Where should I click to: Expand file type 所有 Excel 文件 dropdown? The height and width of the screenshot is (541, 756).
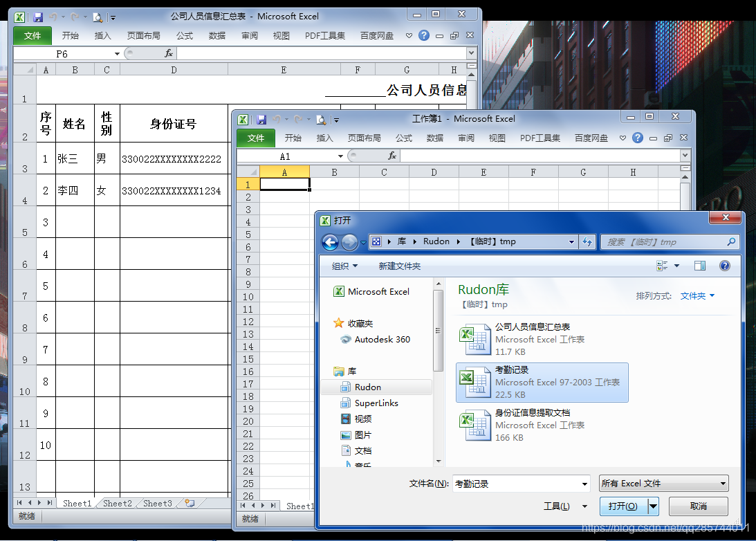tap(723, 484)
